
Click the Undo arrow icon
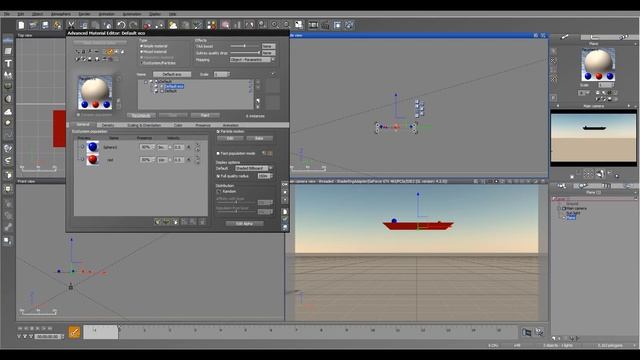(121, 25)
